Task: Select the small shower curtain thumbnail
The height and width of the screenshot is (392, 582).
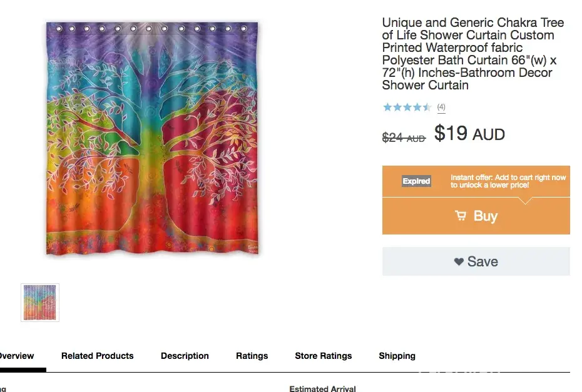Action: [40, 303]
